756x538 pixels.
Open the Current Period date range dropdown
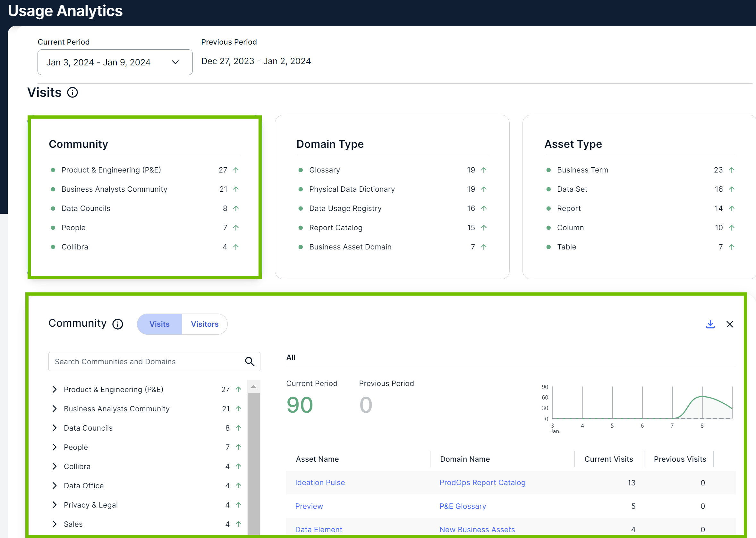115,62
